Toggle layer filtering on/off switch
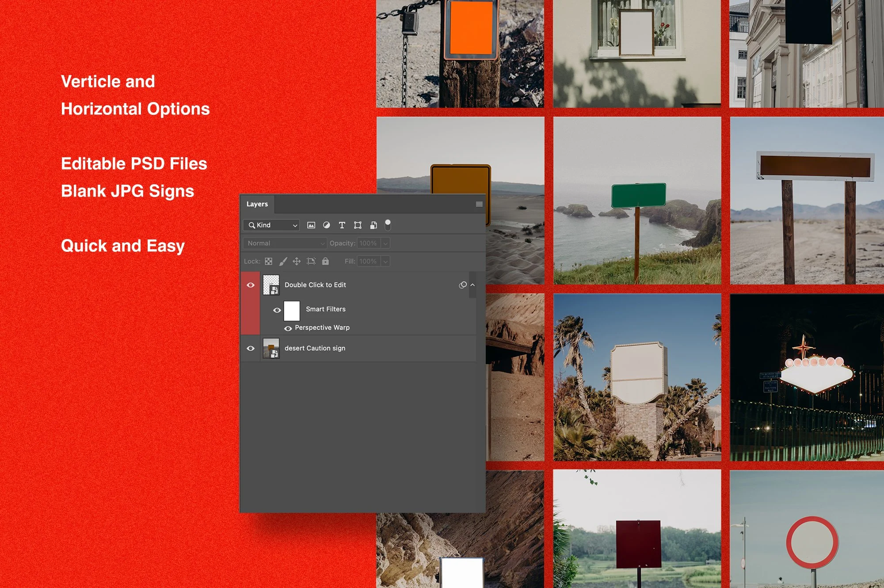884x588 pixels. tap(388, 225)
